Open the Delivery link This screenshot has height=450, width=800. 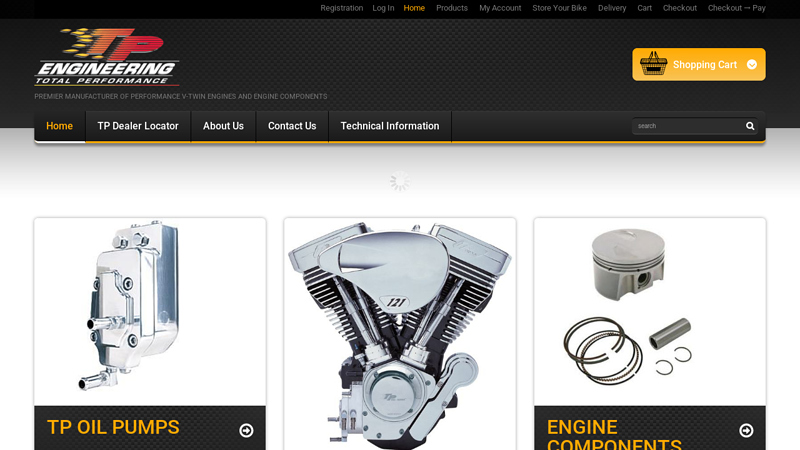point(612,8)
